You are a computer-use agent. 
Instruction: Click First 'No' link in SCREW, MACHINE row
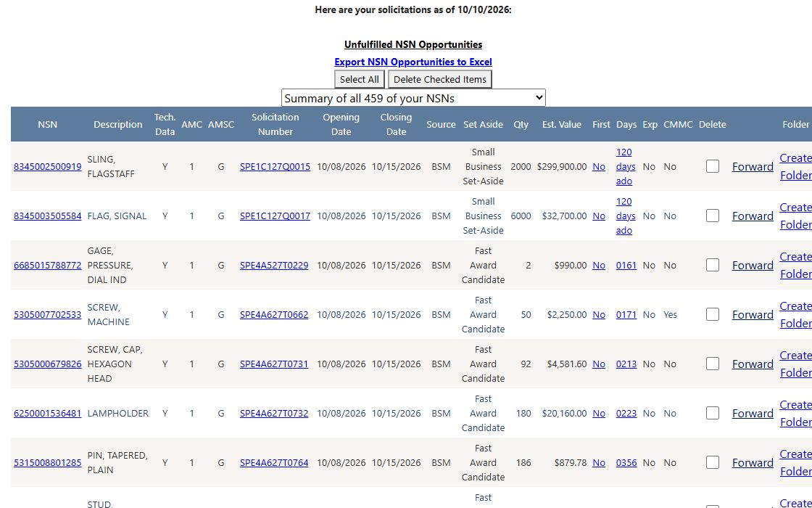599,315
